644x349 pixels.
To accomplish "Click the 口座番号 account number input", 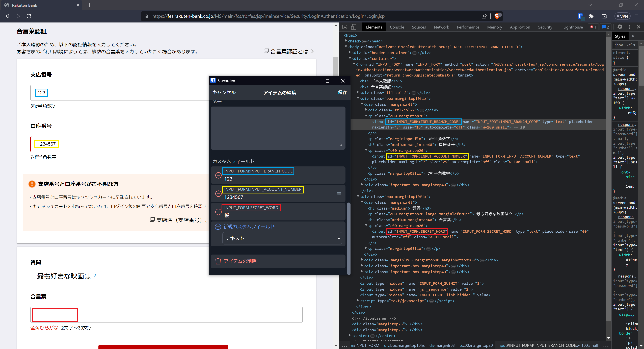I will (120, 144).
